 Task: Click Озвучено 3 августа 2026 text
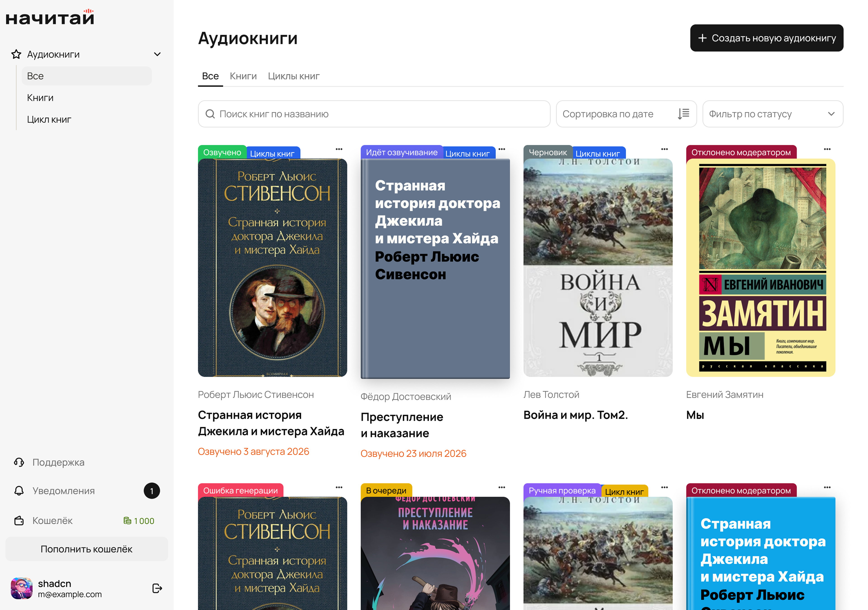coord(254,451)
